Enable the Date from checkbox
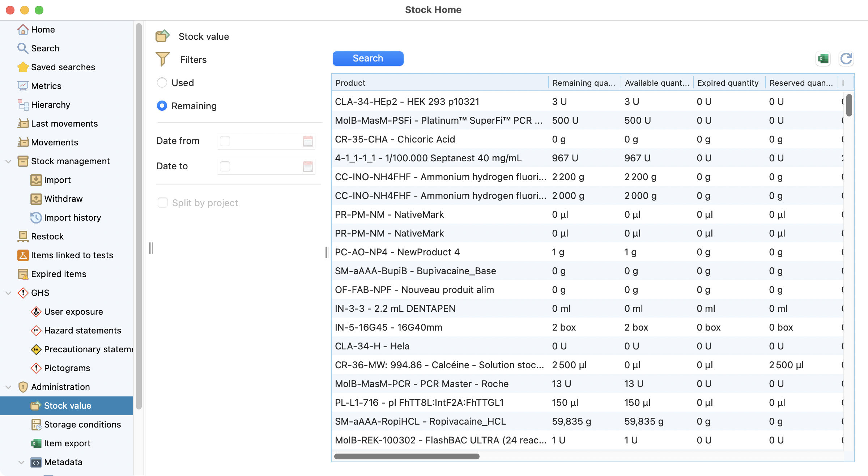Viewport: 868px width, 476px height. click(225, 141)
